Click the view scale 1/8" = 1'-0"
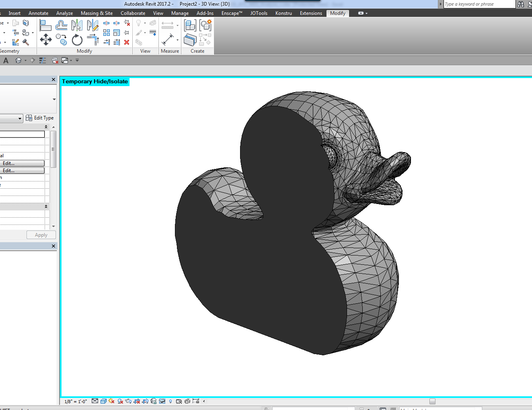 point(76,402)
